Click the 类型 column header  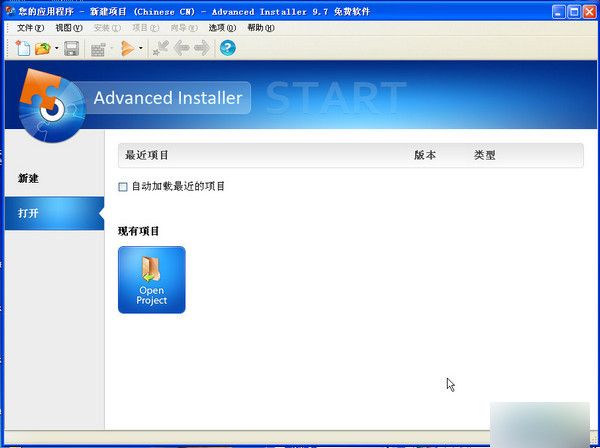pyautogui.click(x=485, y=155)
